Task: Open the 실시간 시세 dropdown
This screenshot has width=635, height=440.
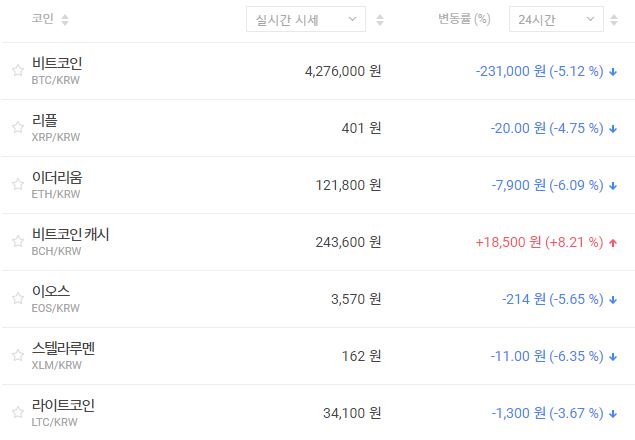Action: tap(305, 20)
